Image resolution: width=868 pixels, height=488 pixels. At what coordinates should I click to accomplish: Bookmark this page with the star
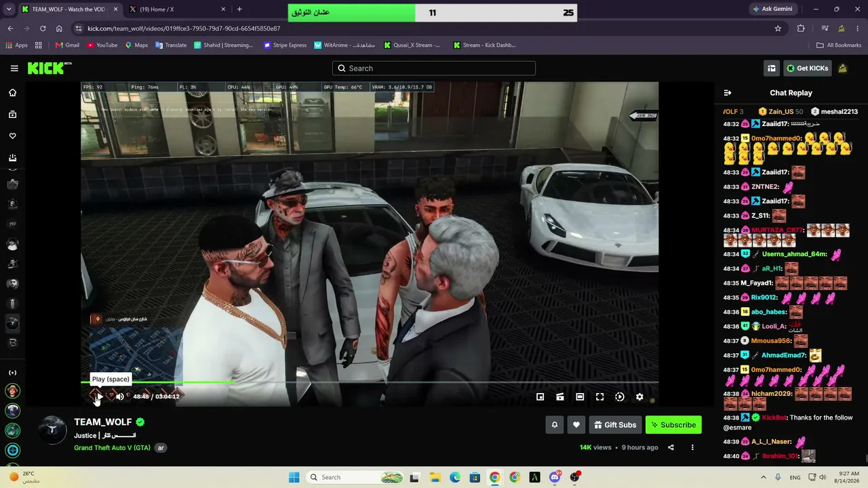coord(778,28)
